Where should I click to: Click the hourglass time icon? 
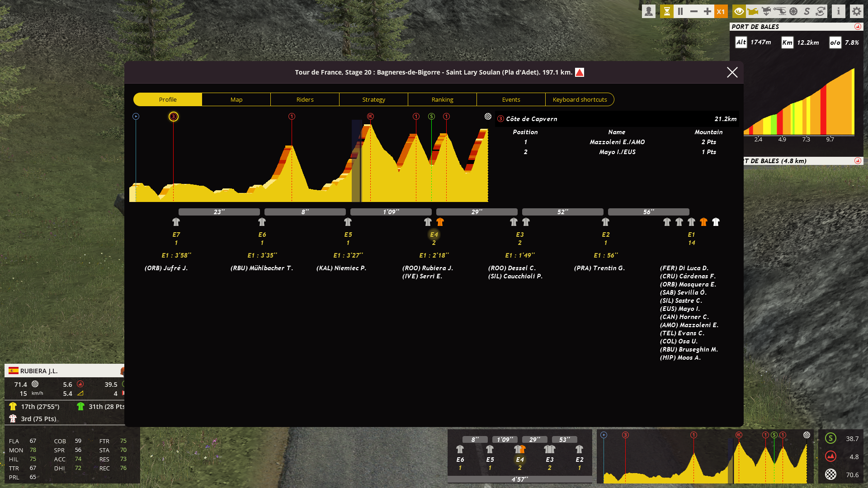pyautogui.click(x=667, y=11)
